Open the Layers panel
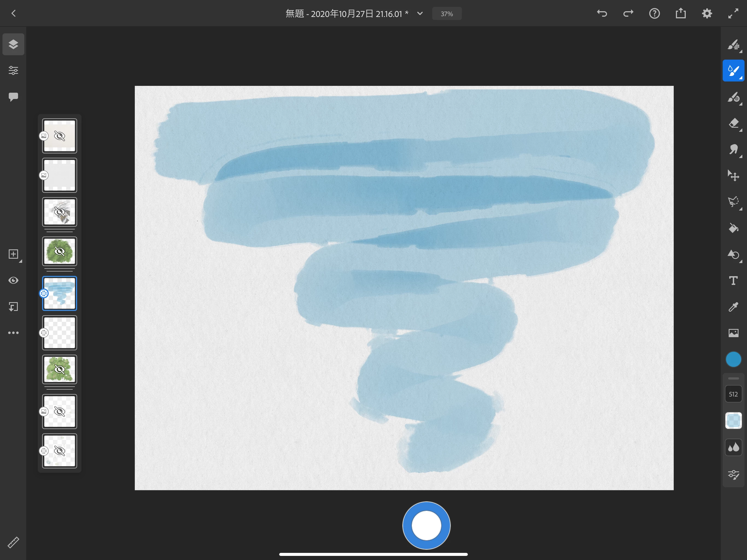Screen dimensions: 747x560 click(13, 44)
